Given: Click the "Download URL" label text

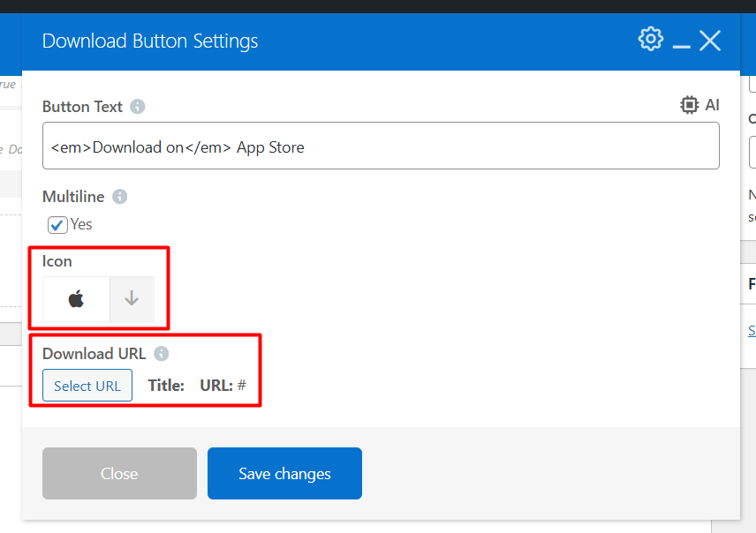Looking at the screenshot, I should 94,354.
